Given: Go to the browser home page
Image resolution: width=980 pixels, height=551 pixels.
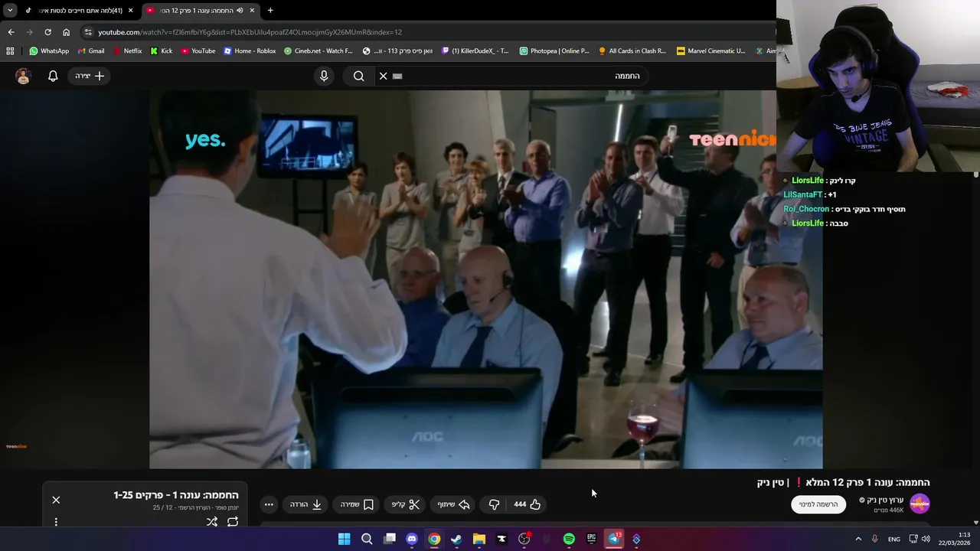Looking at the screenshot, I should [66, 32].
